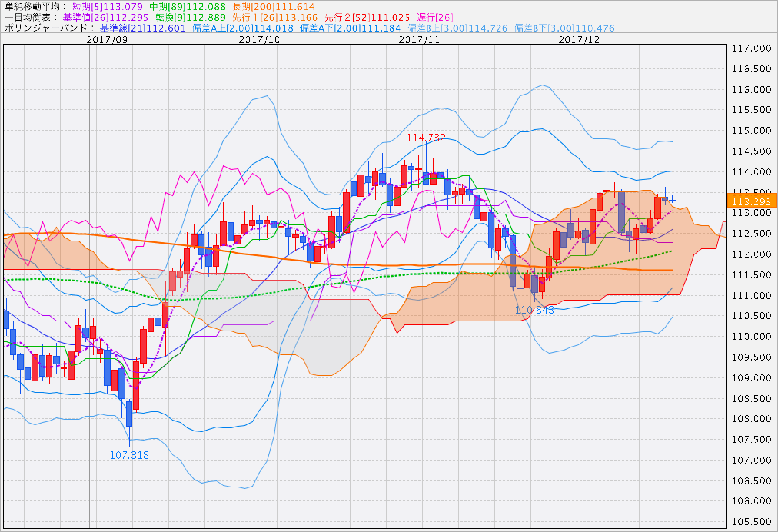Click the high price annotation 114.732

coord(426,138)
